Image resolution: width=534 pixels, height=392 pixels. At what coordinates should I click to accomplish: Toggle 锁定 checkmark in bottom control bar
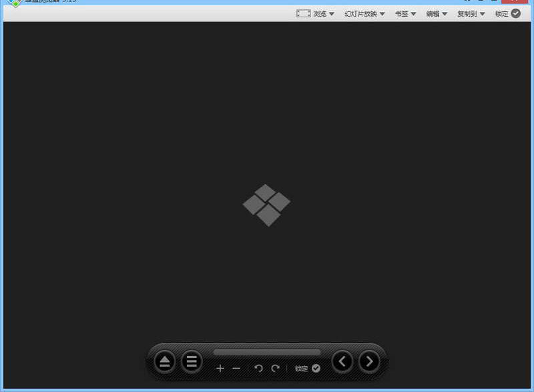click(316, 368)
